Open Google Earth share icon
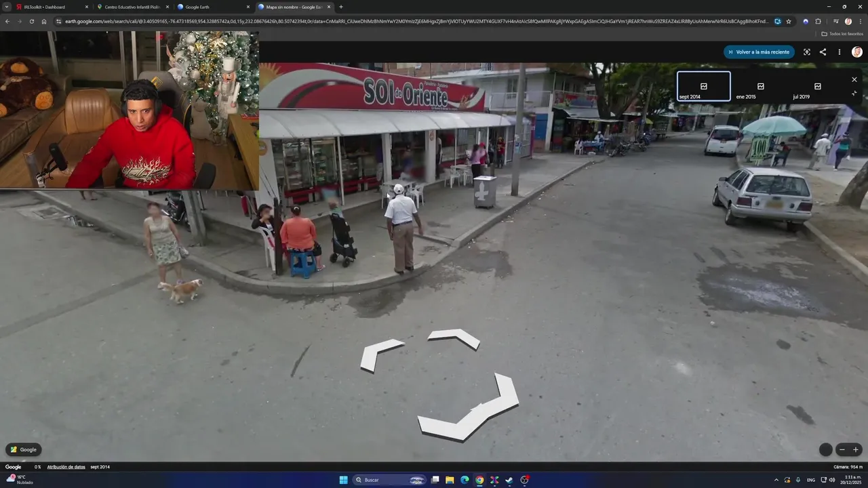The height and width of the screenshot is (488, 868). tap(823, 52)
